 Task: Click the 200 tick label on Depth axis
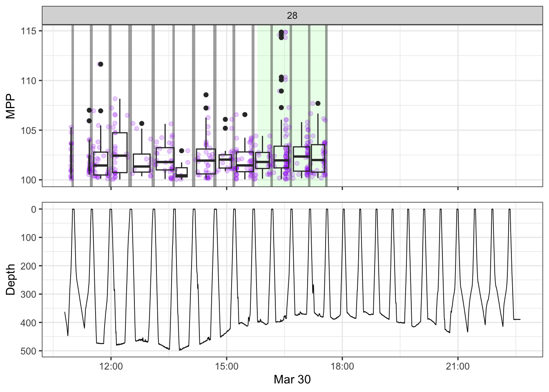[29, 266]
